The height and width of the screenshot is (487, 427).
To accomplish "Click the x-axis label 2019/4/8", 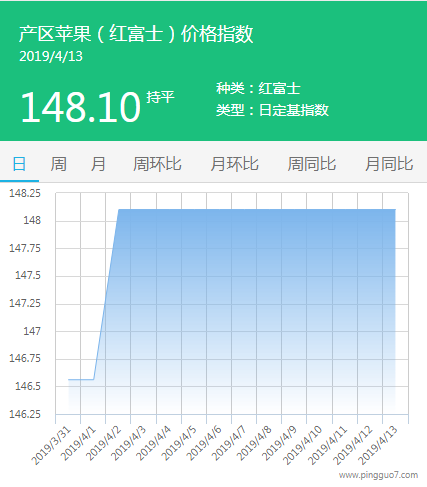I will [x=255, y=443].
